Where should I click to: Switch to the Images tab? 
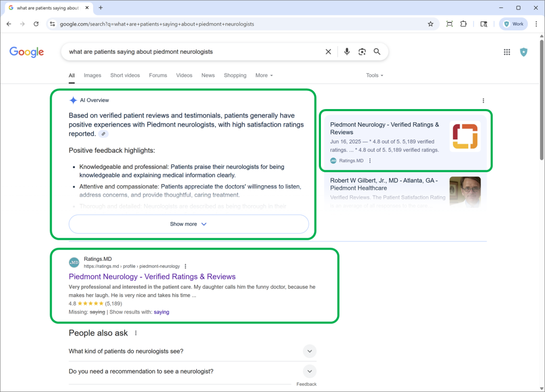click(x=93, y=76)
